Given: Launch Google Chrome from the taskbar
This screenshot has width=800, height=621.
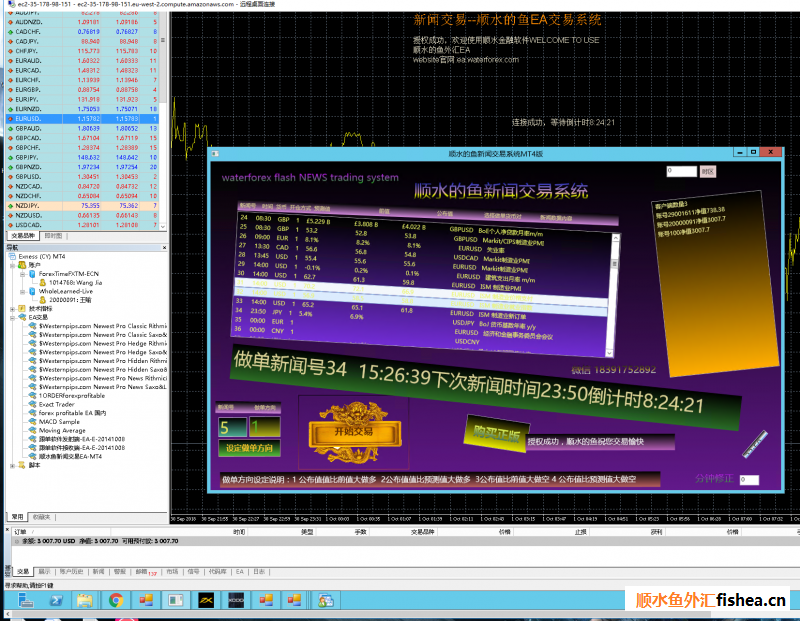Looking at the screenshot, I should 116,601.
